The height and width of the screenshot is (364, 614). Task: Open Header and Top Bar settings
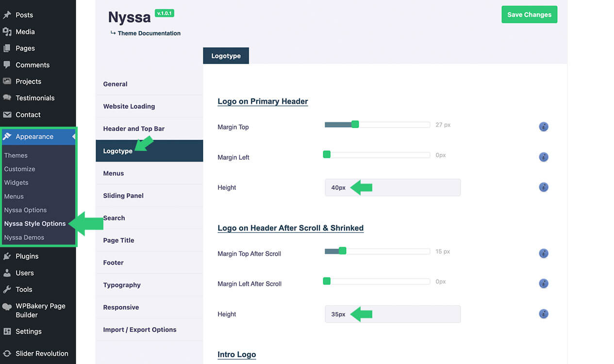(x=134, y=129)
